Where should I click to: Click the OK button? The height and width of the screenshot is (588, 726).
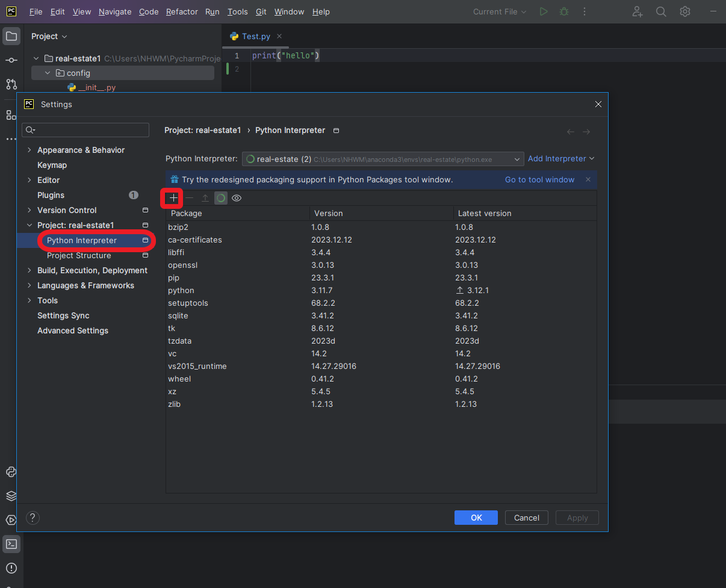(x=476, y=518)
